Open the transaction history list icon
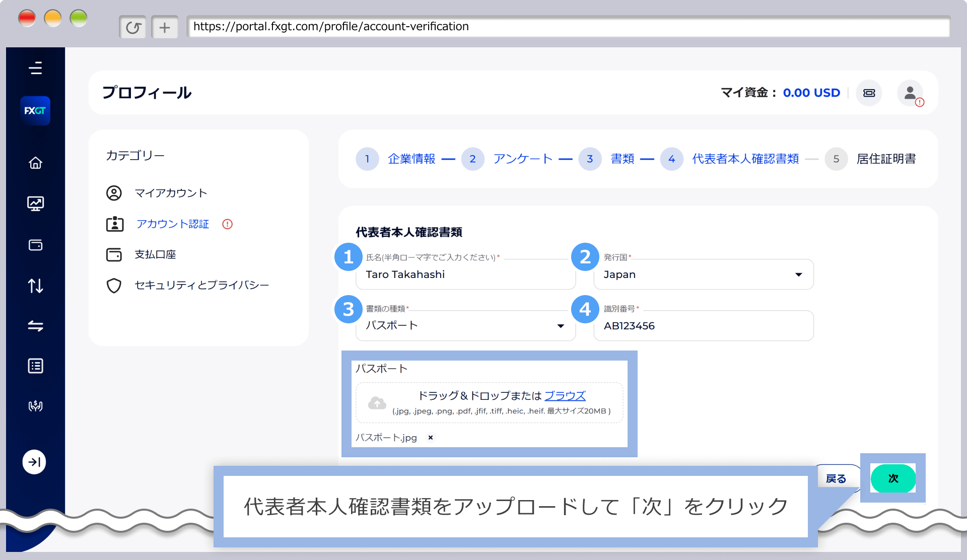The width and height of the screenshot is (967, 560). (x=35, y=366)
